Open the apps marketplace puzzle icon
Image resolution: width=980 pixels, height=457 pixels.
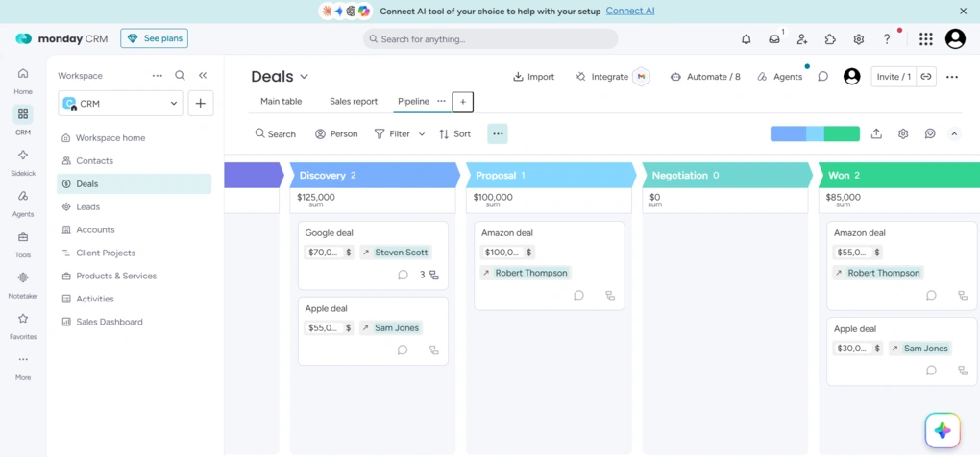point(831,38)
